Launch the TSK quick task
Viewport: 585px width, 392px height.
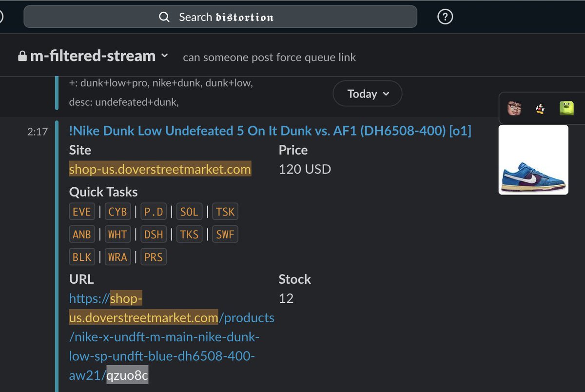point(225,212)
